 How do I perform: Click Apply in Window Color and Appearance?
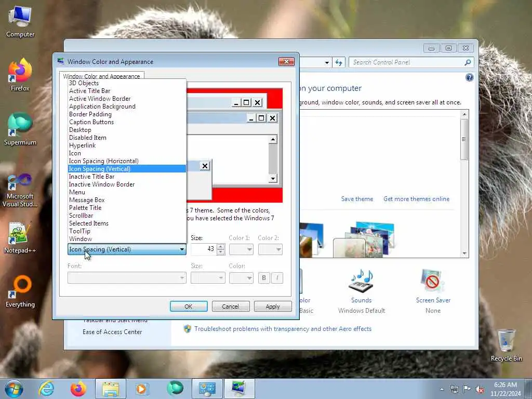click(x=273, y=307)
